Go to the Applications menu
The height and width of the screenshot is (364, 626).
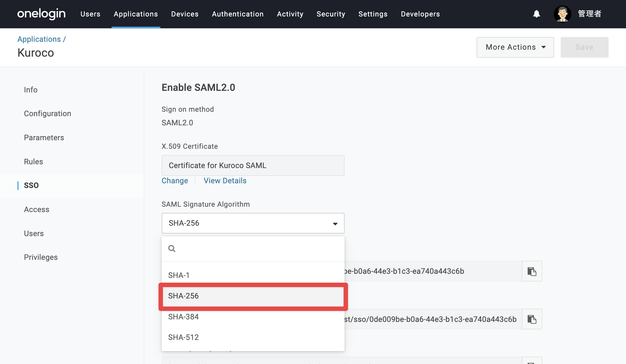coord(136,14)
